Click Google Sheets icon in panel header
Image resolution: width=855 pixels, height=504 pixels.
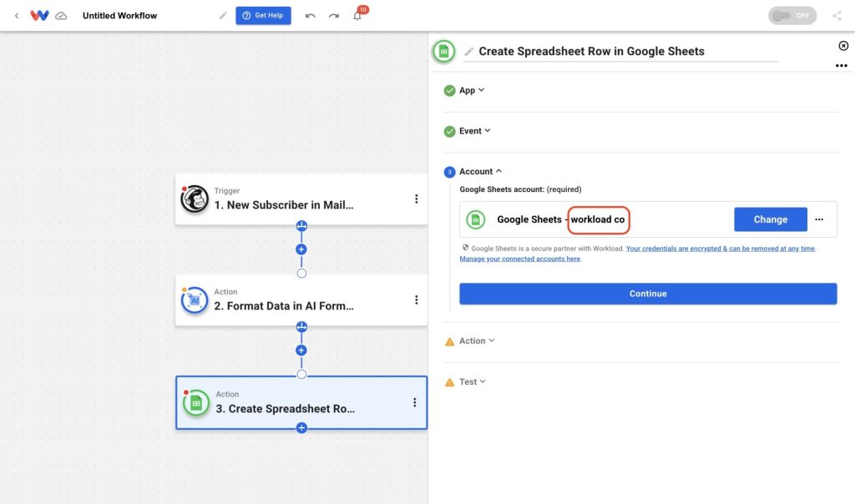pos(444,51)
